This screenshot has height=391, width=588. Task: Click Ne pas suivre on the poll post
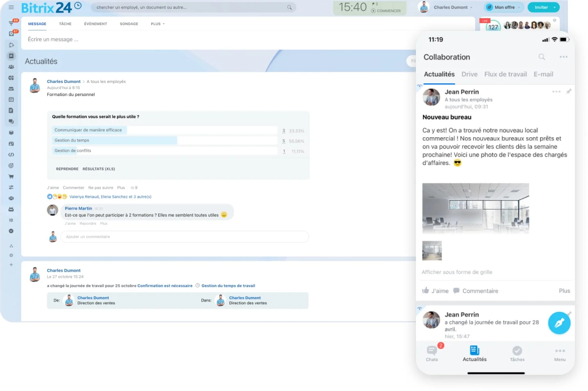100,187
